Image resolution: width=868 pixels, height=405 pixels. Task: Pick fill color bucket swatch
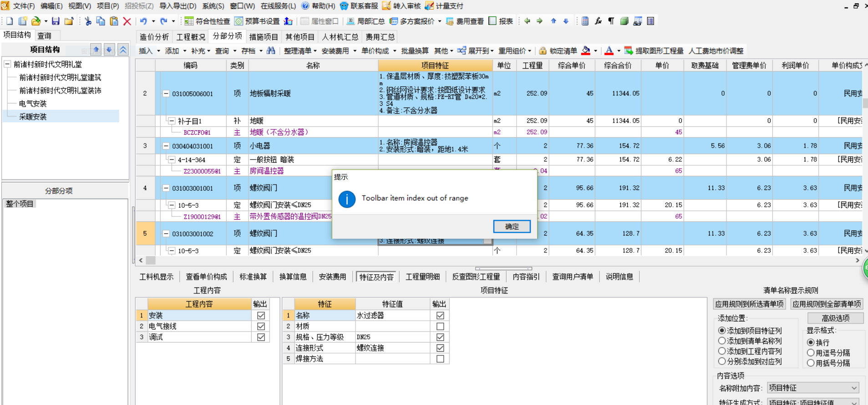coord(586,51)
